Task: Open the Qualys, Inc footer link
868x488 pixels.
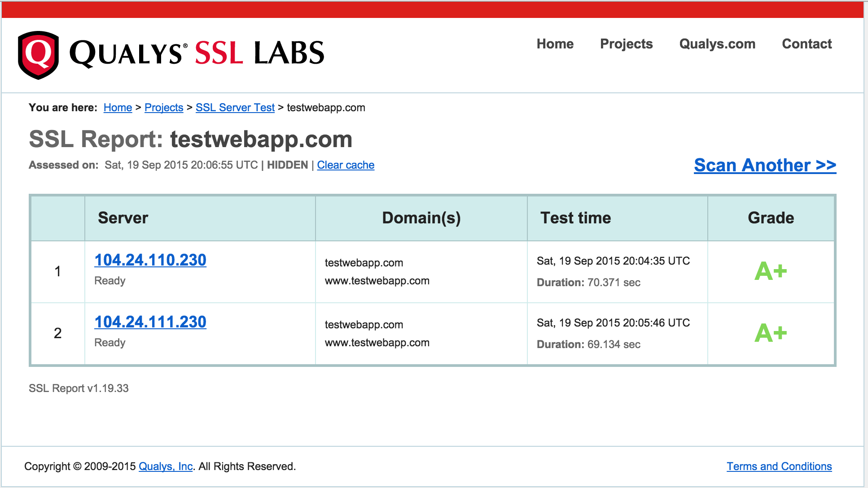Action: click(166, 466)
